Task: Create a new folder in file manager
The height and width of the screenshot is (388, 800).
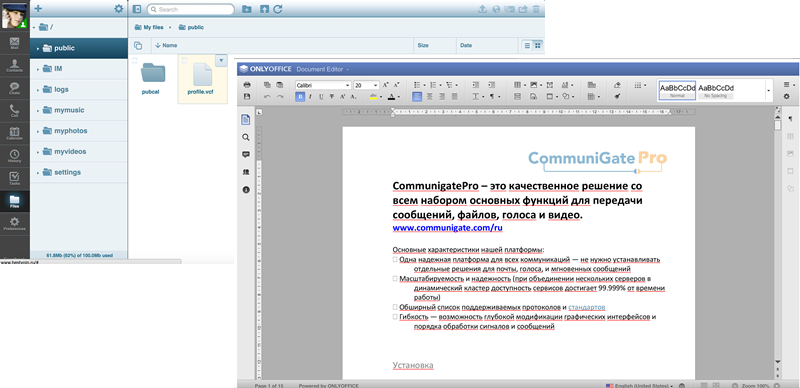Action: [x=246, y=9]
